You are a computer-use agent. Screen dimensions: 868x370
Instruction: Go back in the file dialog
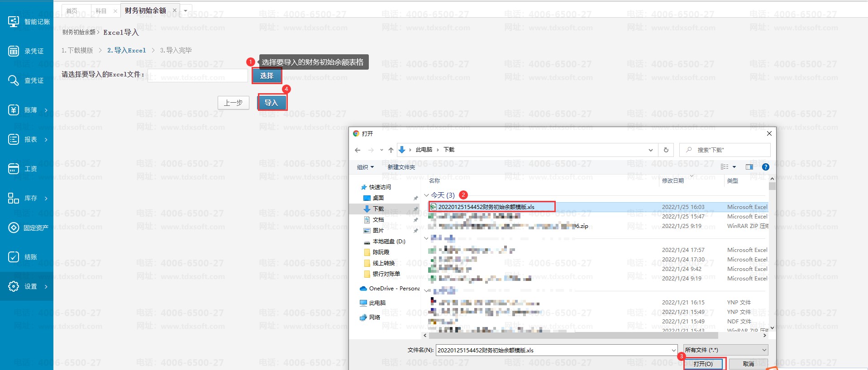tap(358, 150)
